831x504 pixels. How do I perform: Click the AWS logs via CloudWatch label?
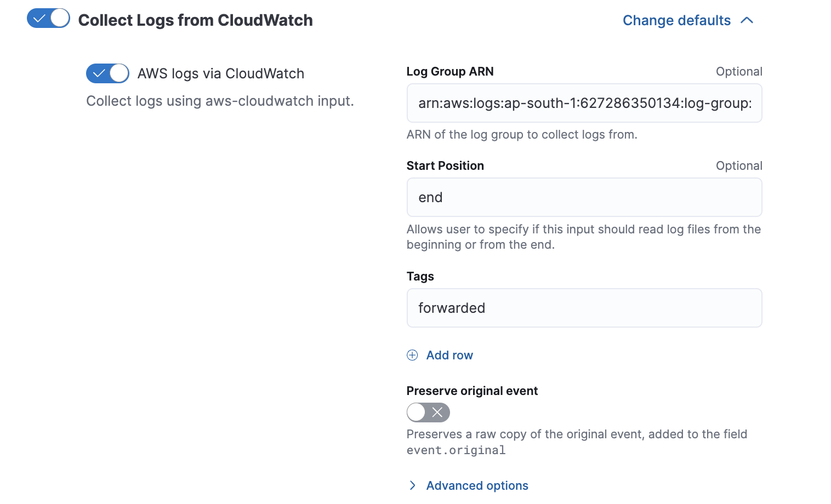pos(220,73)
